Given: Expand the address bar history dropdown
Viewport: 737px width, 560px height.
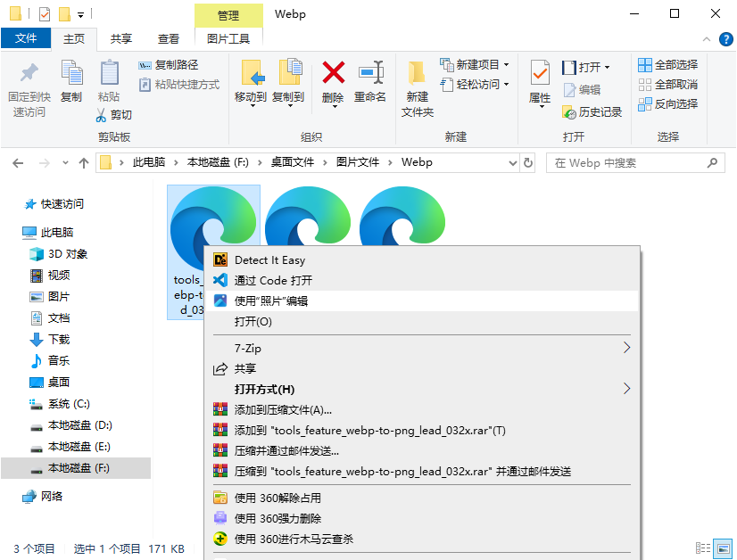Looking at the screenshot, I should tap(513, 163).
